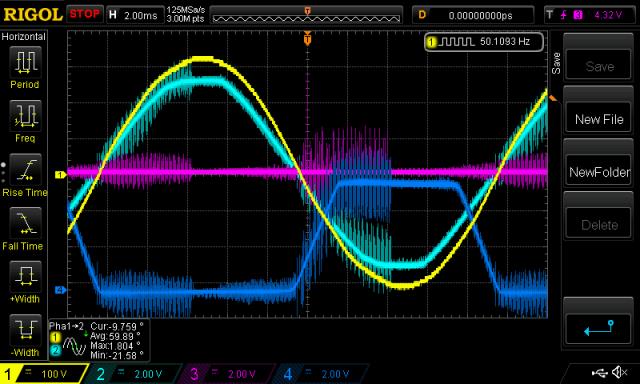Click the New File button
The height and width of the screenshot is (384, 640).
click(x=599, y=119)
